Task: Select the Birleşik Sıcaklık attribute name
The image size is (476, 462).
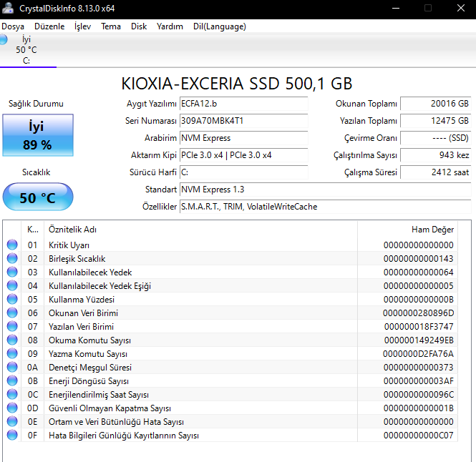Action: (x=77, y=258)
